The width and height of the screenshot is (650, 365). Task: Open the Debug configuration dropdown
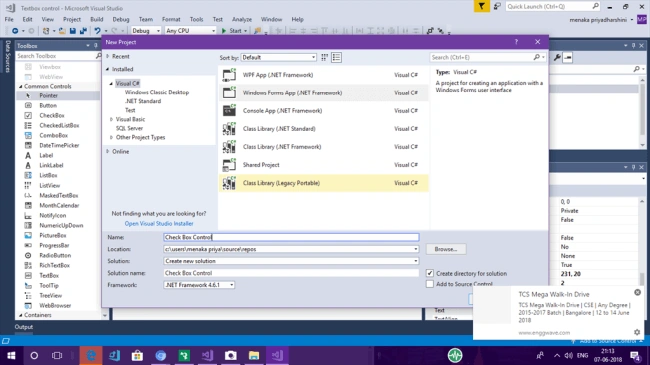coord(146,31)
